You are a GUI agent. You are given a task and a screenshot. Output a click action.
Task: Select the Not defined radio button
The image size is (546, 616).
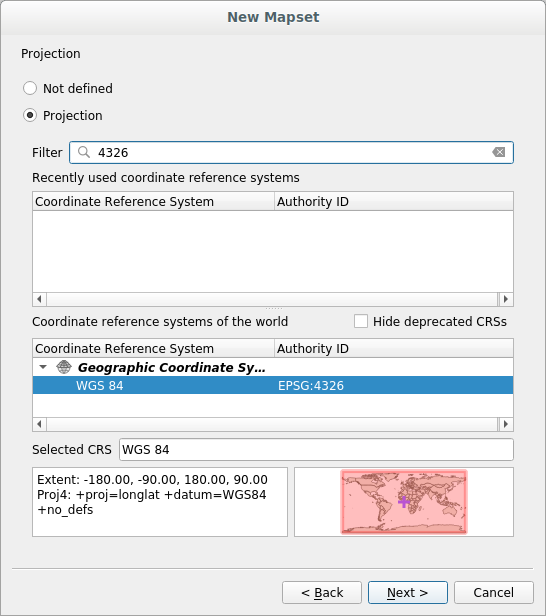pos(30,88)
